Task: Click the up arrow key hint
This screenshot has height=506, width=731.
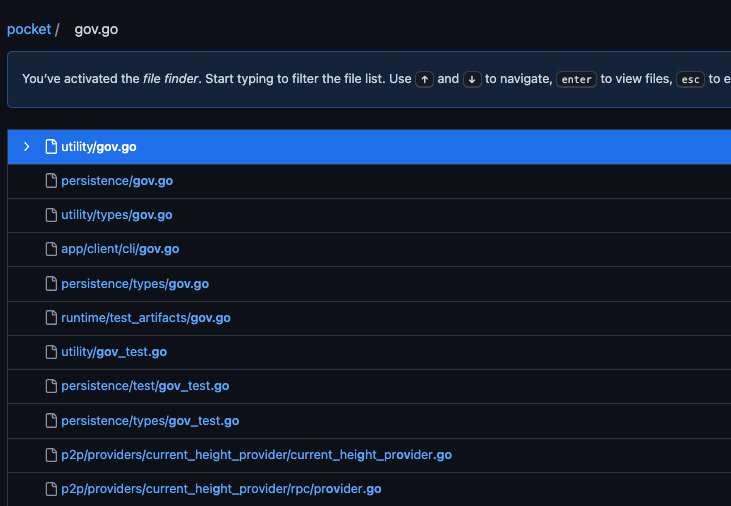Action: coord(424,79)
